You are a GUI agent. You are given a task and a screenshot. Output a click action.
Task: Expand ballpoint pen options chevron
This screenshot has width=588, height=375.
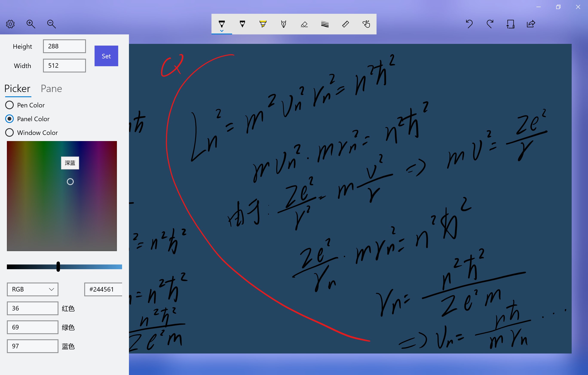pyautogui.click(x=222, y=31)
